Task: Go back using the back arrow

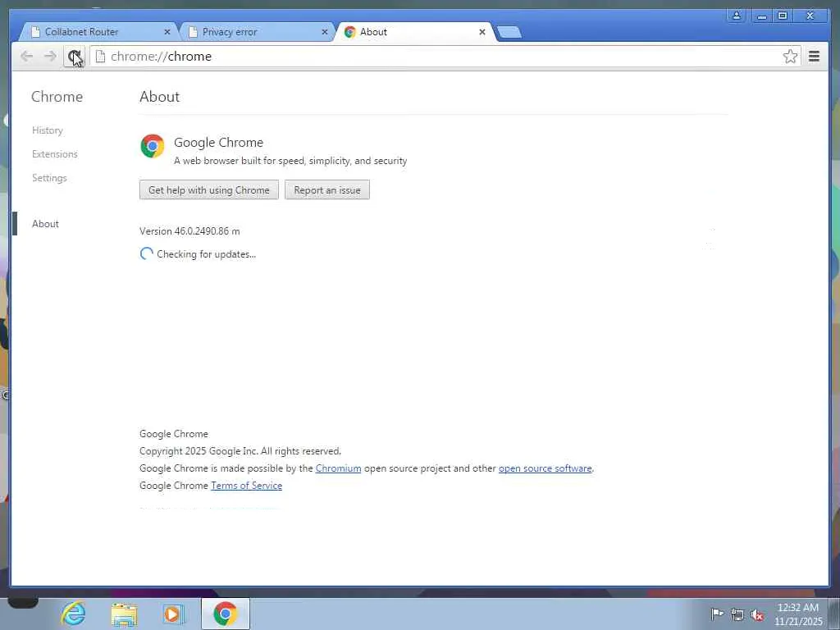Action: point(27,57)
